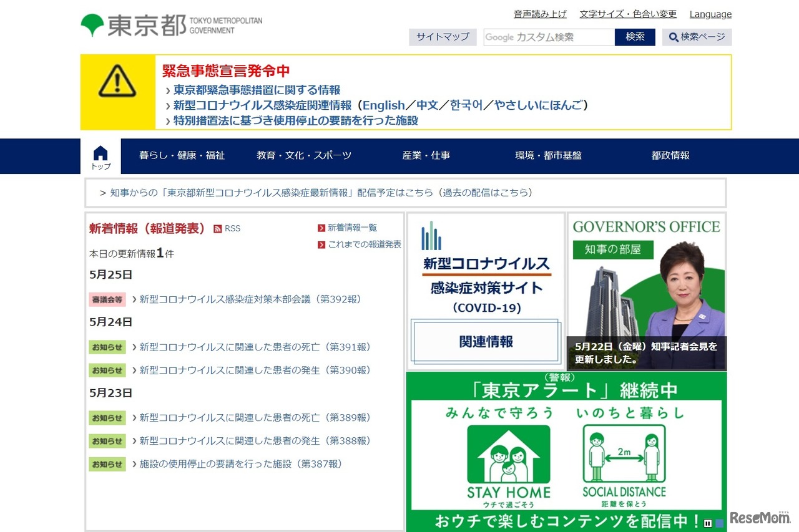
Task: Click the サイトマップ button
Action: [443, 37]
